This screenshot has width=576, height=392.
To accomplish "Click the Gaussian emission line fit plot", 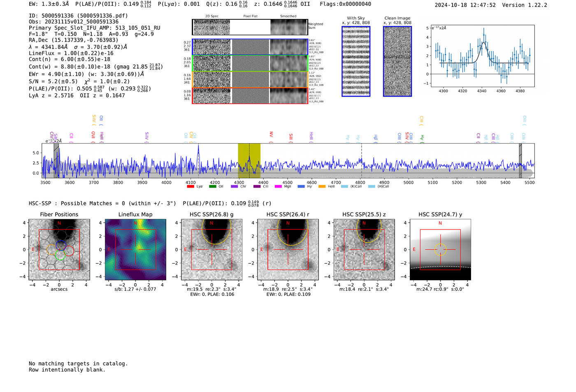I will tap(482, 56).
